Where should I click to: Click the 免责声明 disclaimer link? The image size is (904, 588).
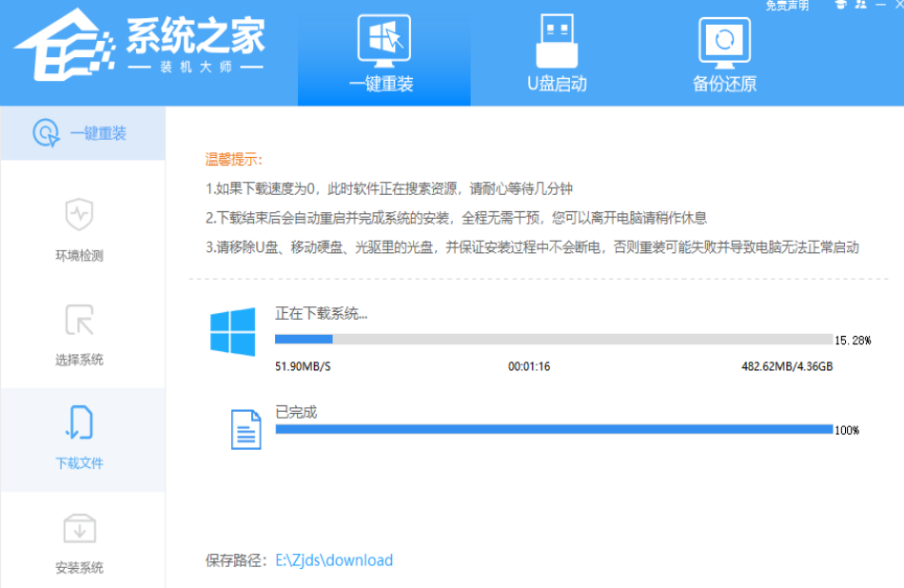[x=787, y=6]
